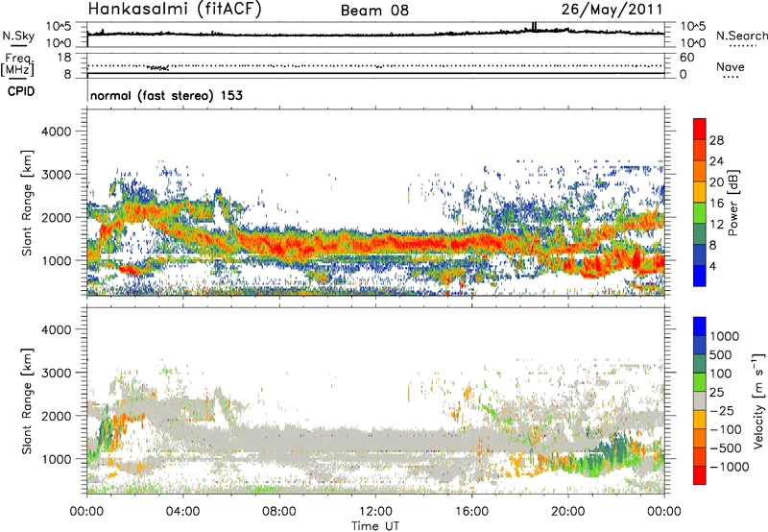Click the Time UT axis label

pos(375,526)
